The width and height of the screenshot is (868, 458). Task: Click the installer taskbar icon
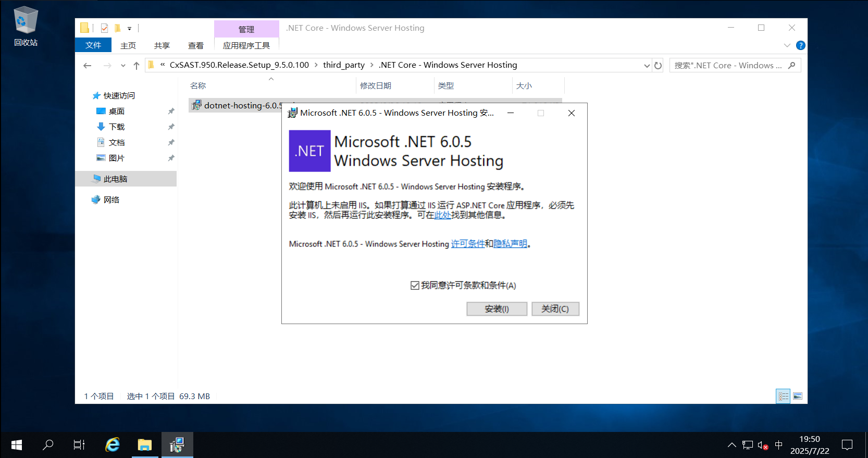click(x=177, y=445)
